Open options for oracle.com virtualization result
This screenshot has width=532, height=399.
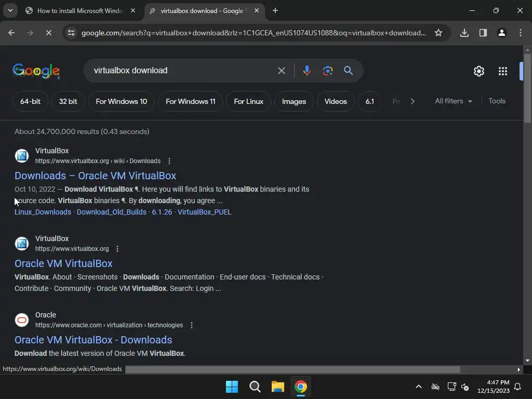(x=192, y=325)
